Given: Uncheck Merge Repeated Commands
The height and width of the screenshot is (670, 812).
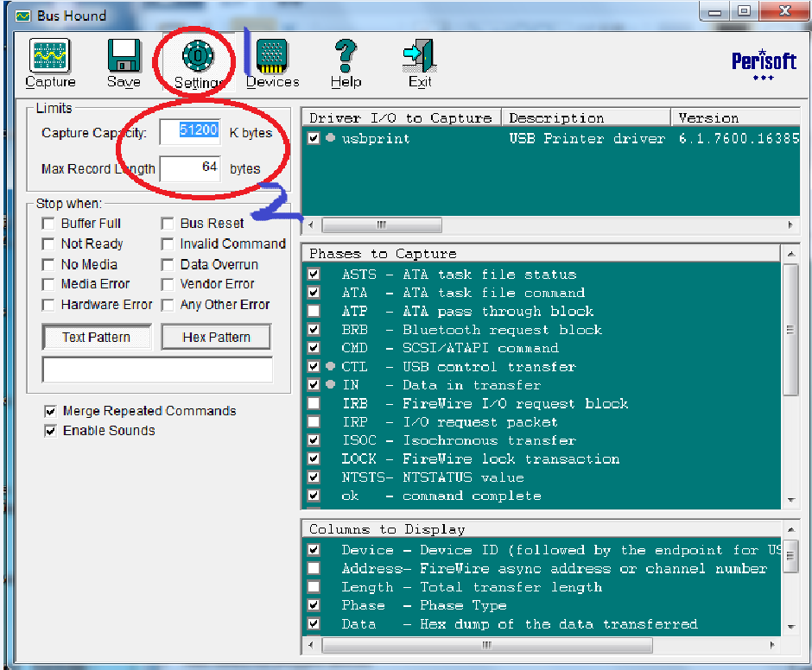Looking at the screenshot, I should tap(50, 412).
